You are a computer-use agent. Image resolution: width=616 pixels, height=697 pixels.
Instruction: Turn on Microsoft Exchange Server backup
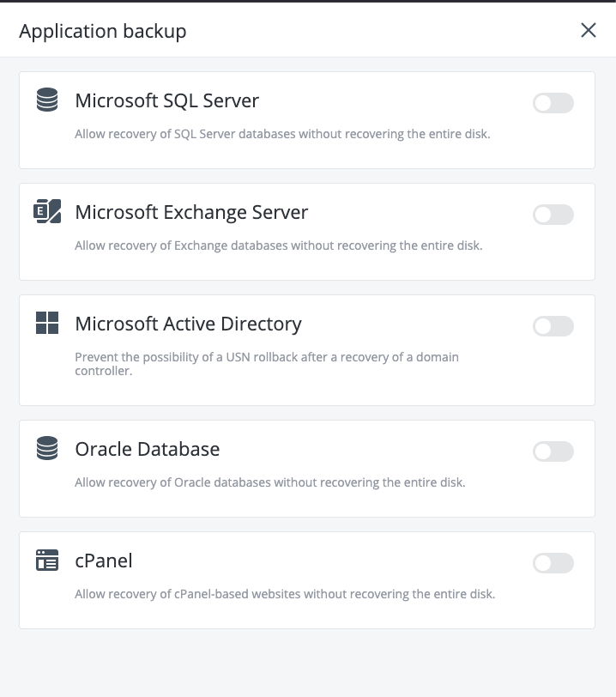click(x=553, y=214)
